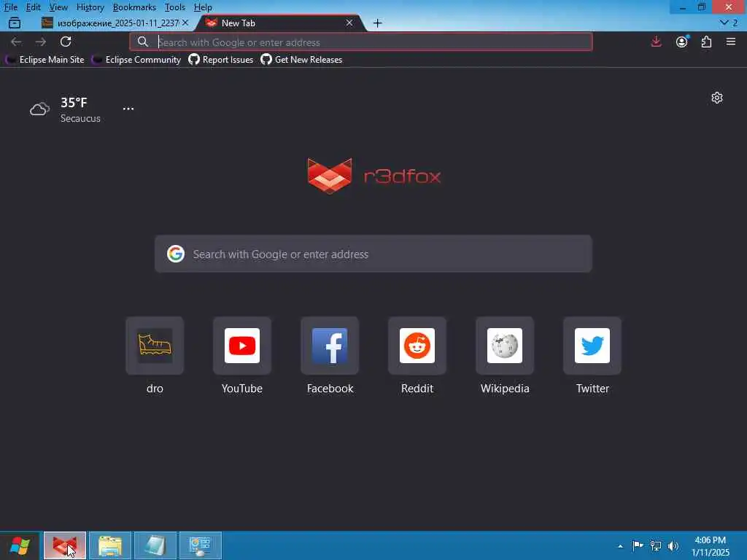Open the hamburger application menu
747x560 pixels.
pyautogui.click(x=731, y=42)
